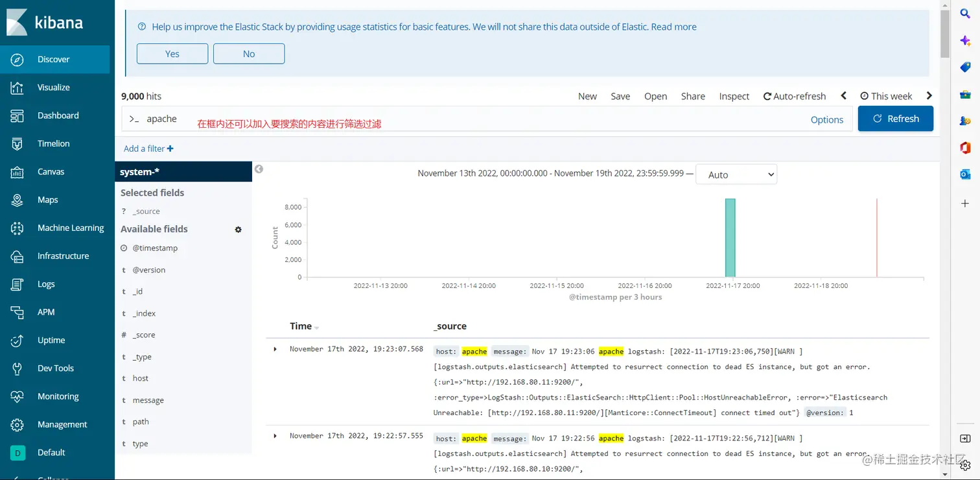Click Open in the top menu
980x480 pixels.
[655, 96]
